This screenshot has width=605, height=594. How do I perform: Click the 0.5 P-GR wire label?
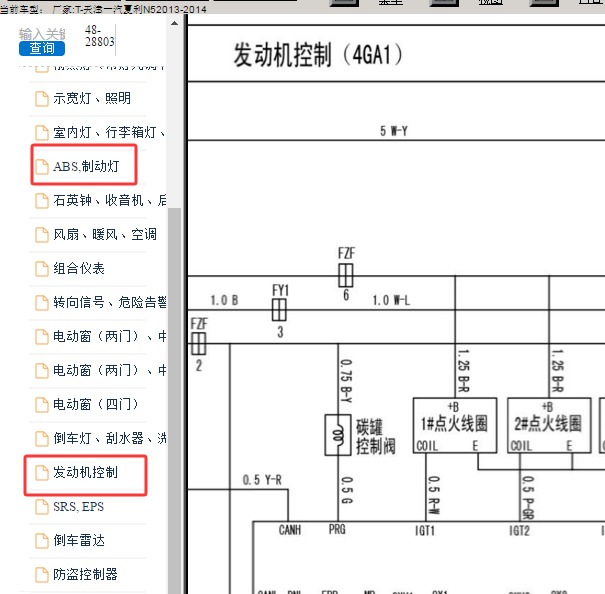pos(528,497)
